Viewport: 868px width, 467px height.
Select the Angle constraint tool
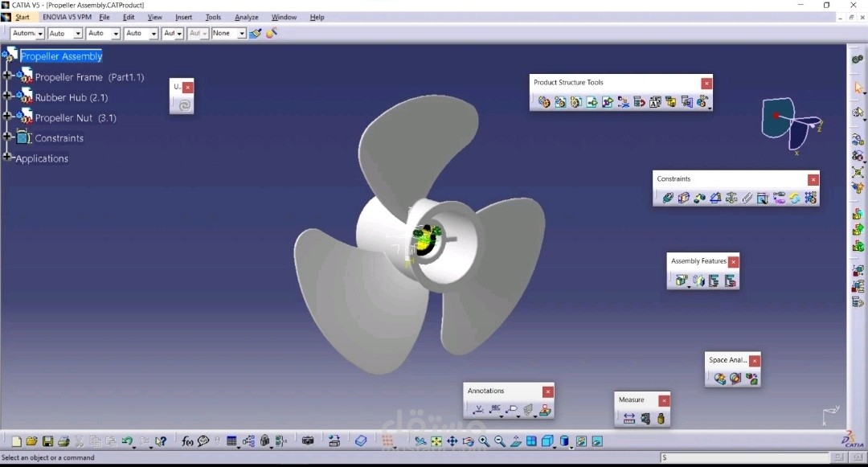[x=715, y=198]
